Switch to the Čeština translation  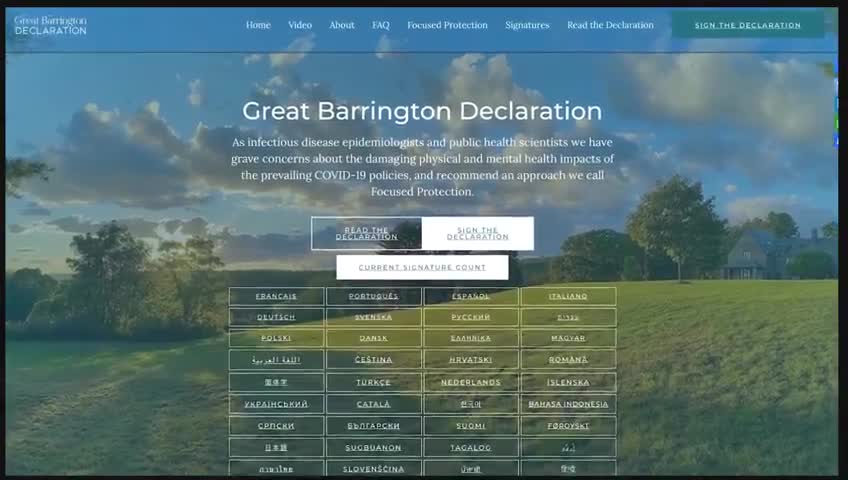tap(374, 359)
